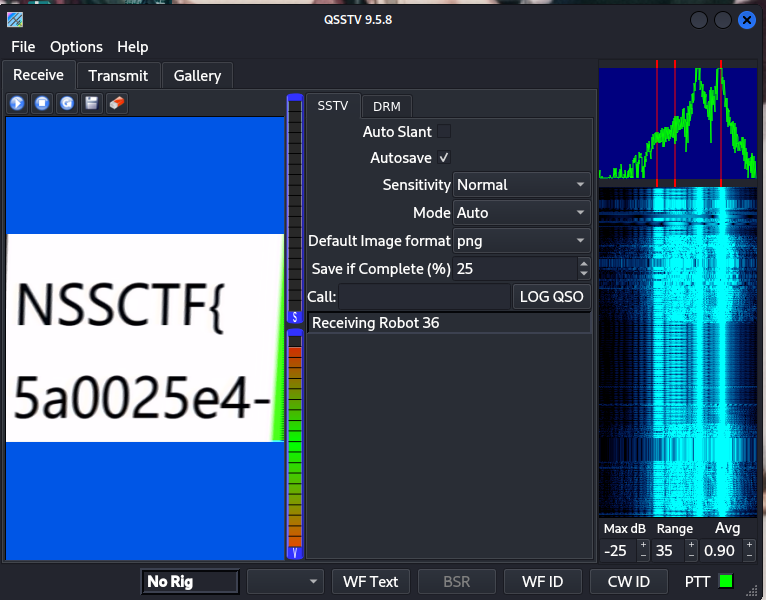This screenshot has height=600, width=766.
Task: Click the Save image floppy icon
Action: point(92,104)
